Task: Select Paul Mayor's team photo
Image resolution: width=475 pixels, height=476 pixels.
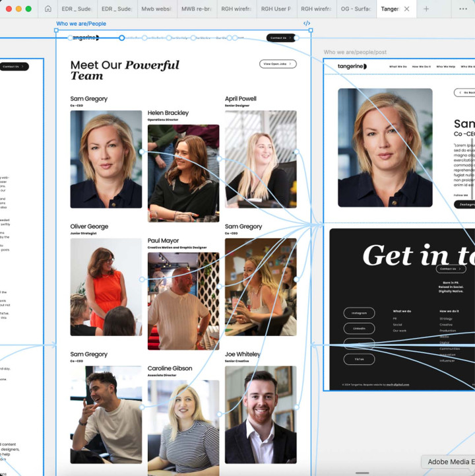Action: (183, 300)
